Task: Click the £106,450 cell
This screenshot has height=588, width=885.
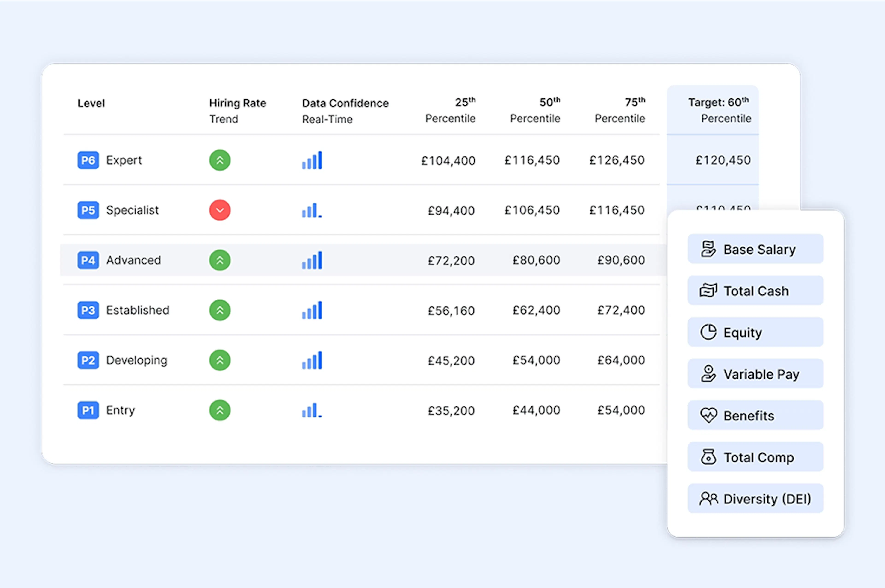Action: click(x=532, y=210)
